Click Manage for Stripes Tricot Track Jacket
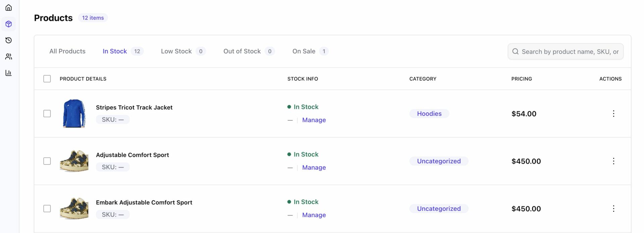 tap(314, 120)
